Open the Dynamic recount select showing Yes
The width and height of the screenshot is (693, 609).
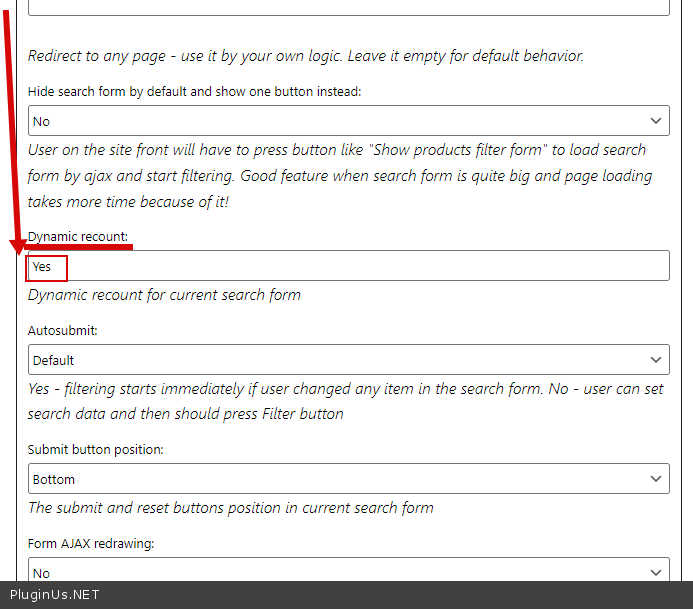350,266
